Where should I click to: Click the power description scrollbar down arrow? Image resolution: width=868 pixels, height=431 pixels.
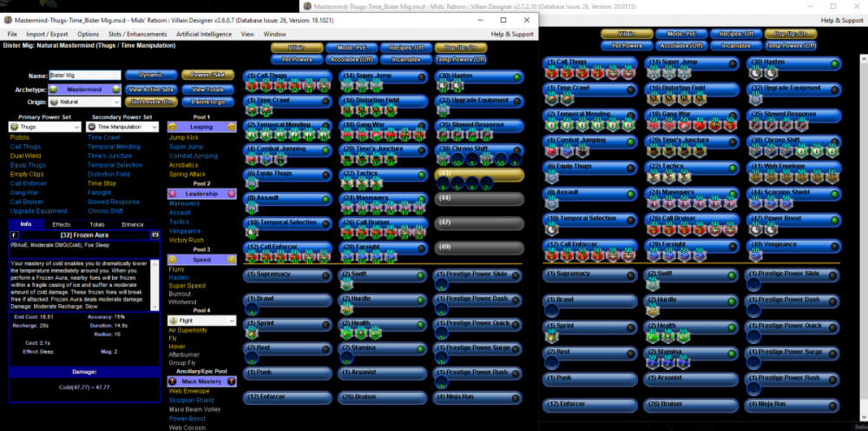[156, 308]
